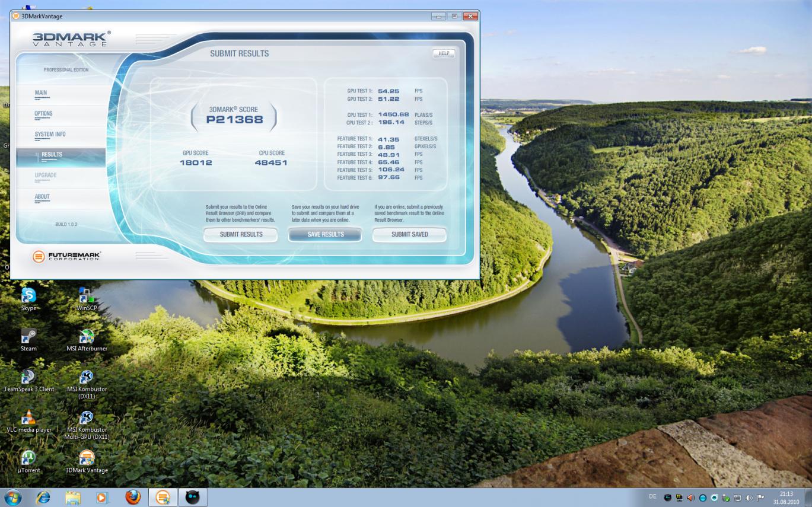812x507 pixels.
Task: Click the 3DMarkVantage title bar icon
Action: click(15, 16)
